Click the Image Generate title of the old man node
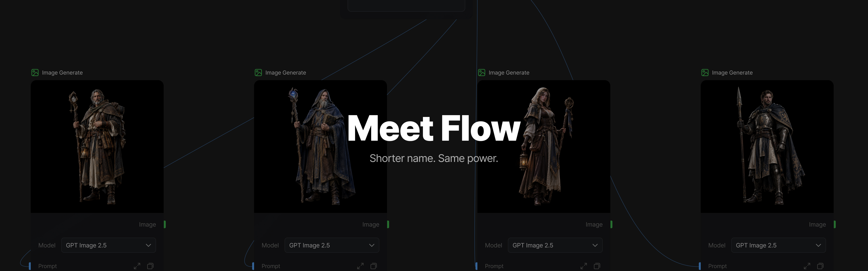Image resolution: width=868 pixels, height=271 pixels. (x=62, y=73)
